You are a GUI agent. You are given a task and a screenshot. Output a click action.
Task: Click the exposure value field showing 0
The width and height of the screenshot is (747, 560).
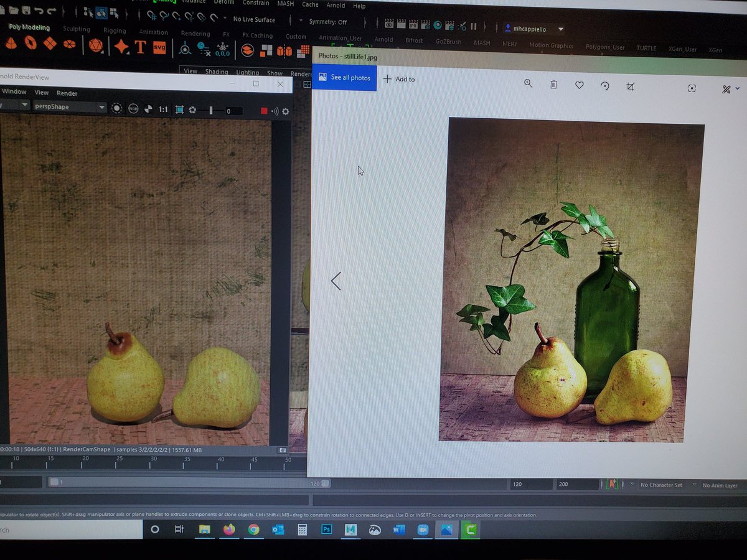[x=233, y=111]
